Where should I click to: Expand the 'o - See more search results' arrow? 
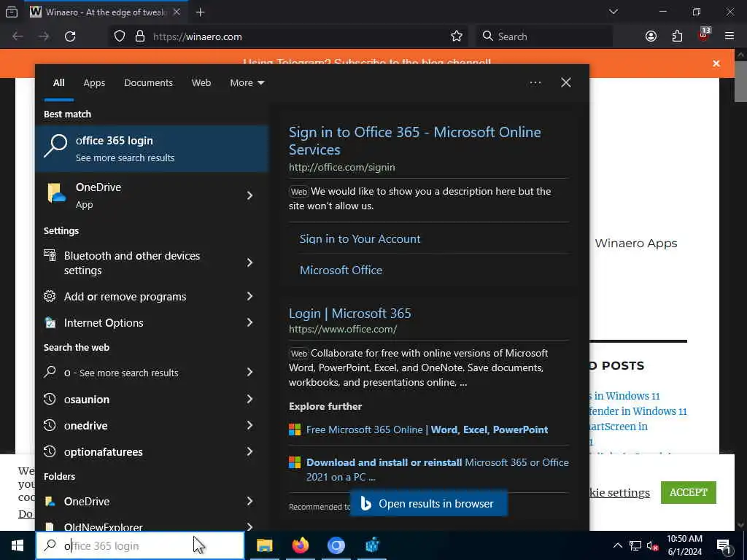tap(249, 372)
